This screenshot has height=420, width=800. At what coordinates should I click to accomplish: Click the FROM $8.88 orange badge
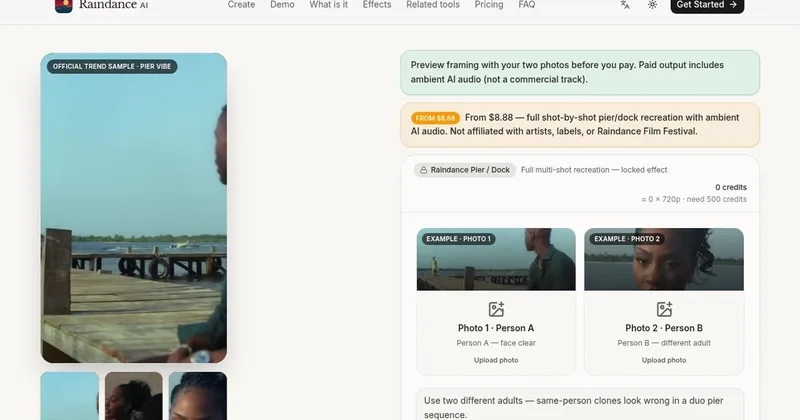coord(435,118)
